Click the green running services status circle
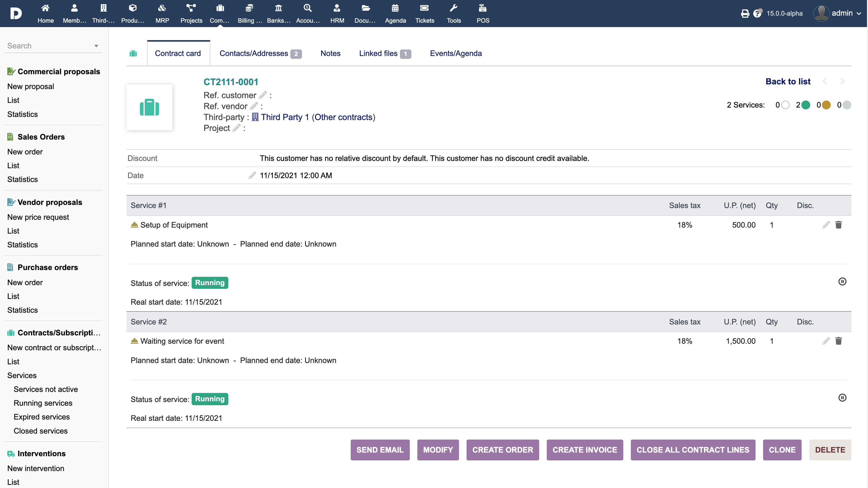This screenshot has height=488, width=868. coord(806,105)
